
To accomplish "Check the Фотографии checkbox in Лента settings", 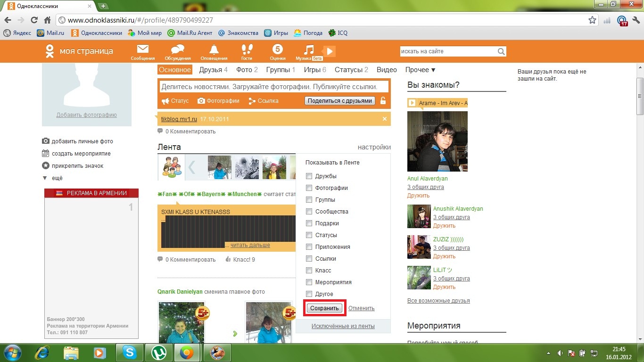I will point(309,188).
